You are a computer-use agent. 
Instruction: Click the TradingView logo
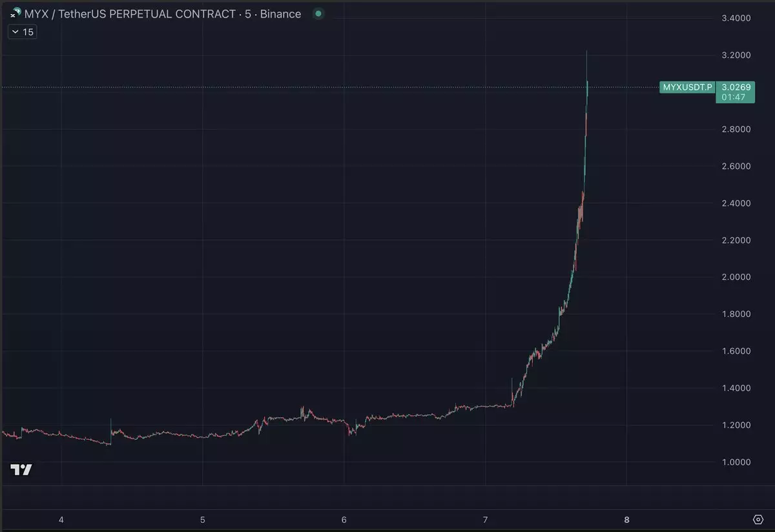click(21, 470)
